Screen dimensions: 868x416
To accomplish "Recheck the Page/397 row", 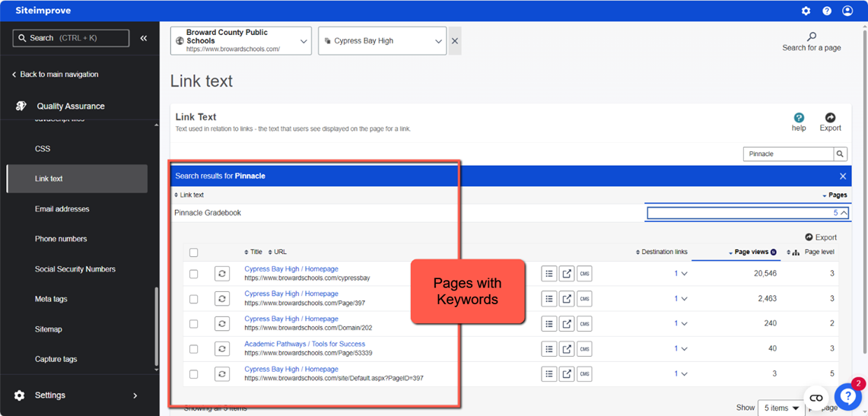I will tap(222, 298).
